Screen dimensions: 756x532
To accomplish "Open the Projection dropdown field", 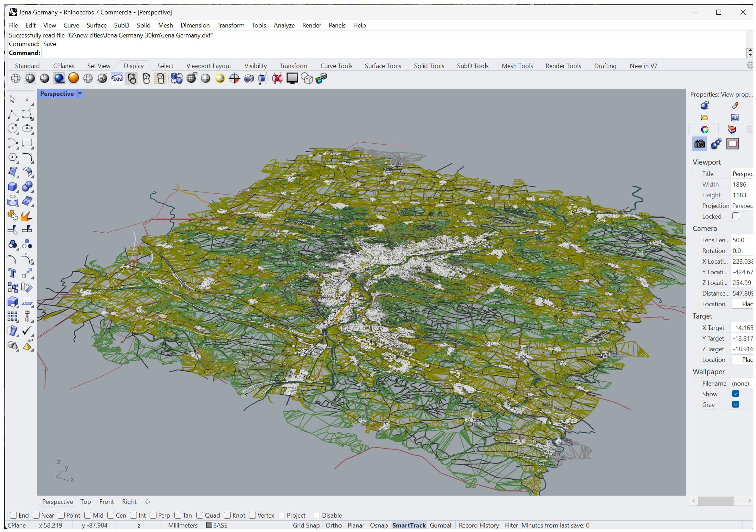I will (x=742, y=206).
